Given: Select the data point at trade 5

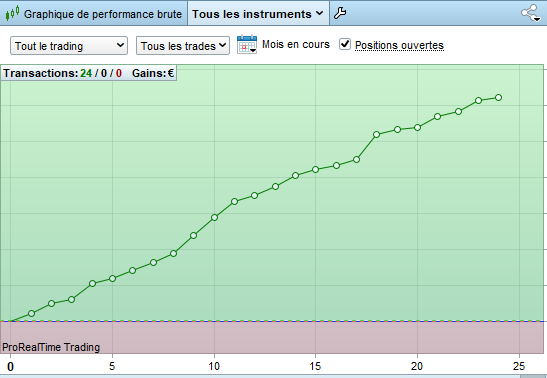Looking at the screenshot, I should click(112, 279).
